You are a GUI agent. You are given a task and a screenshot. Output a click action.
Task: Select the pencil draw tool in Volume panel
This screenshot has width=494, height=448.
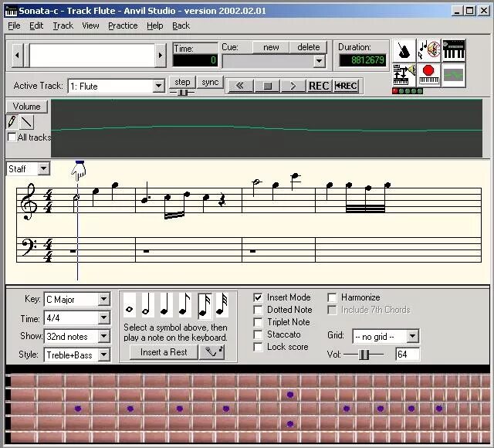(x=12, y=122)
